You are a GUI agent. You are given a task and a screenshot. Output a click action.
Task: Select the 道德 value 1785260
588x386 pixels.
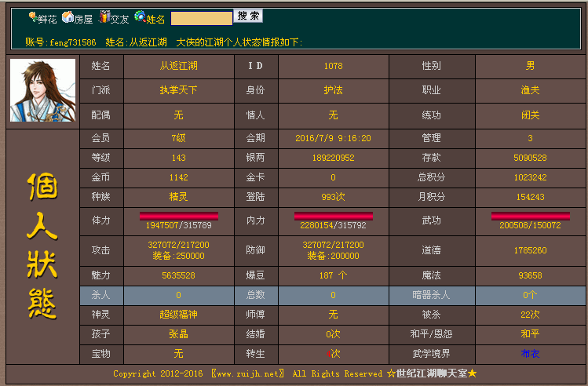click(x=530, y=250)
